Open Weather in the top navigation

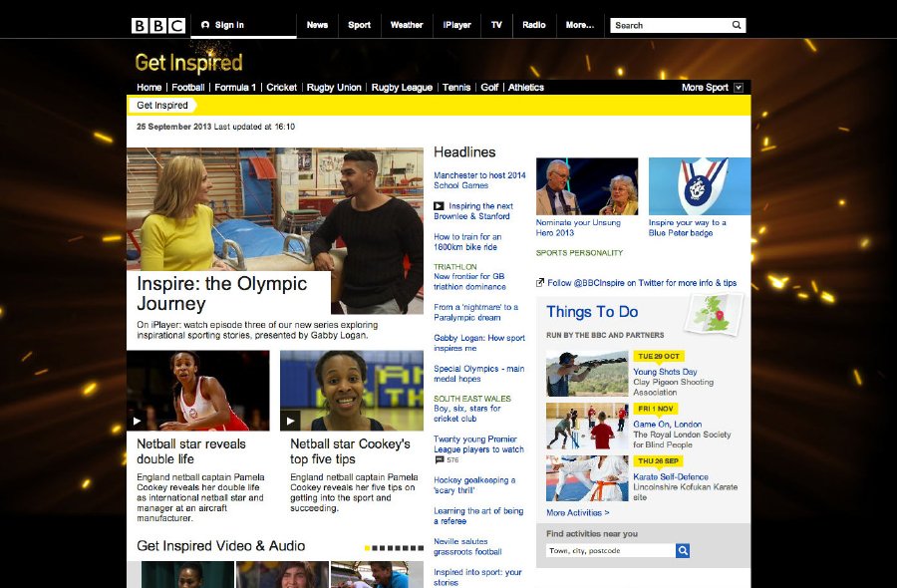(407, 25)
